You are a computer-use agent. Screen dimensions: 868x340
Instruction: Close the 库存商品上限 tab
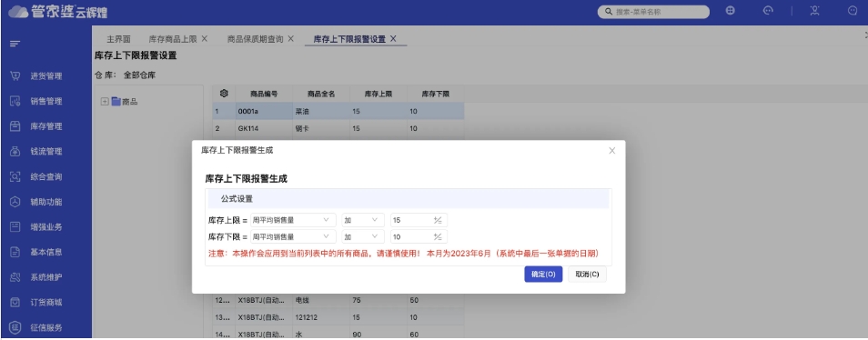pyautogui.click(x=205, y=39)
